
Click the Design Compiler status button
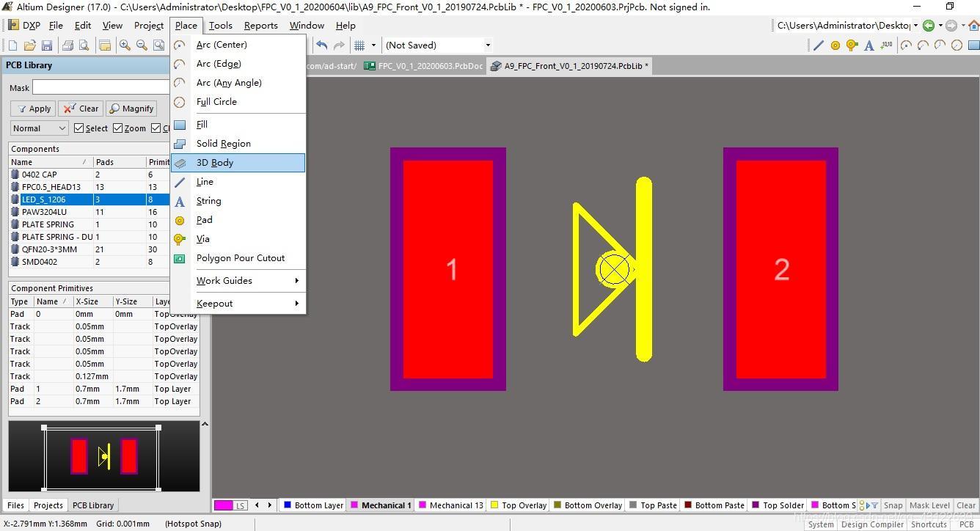point(872,524)
